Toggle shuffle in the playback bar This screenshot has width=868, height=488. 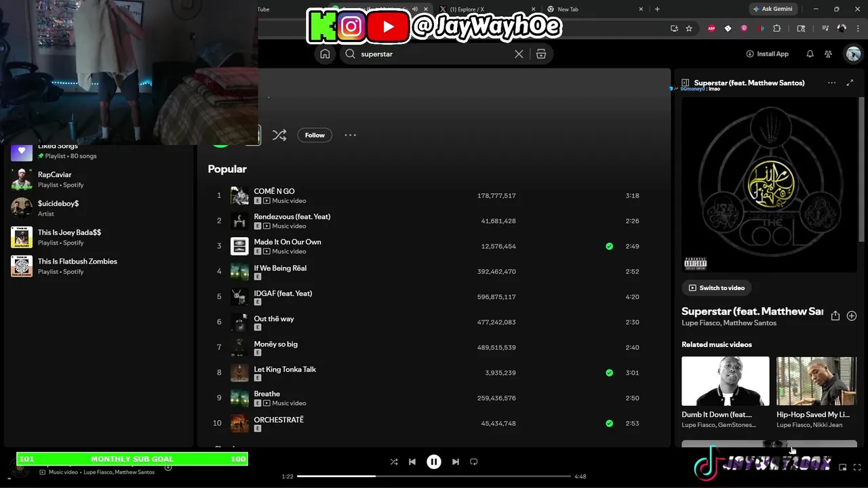pos(394,462)
